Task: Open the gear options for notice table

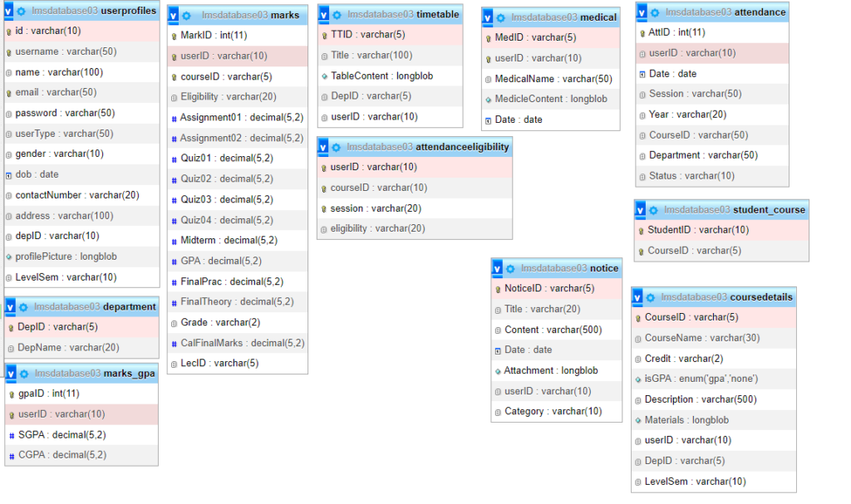Action: pyautogui.click(x=510, y=268)
